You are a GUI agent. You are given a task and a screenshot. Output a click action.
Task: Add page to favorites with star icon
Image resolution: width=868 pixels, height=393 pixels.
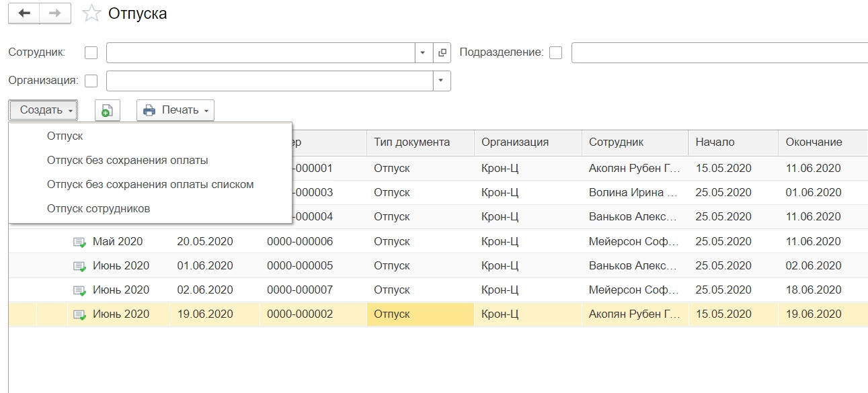[91, 13]
